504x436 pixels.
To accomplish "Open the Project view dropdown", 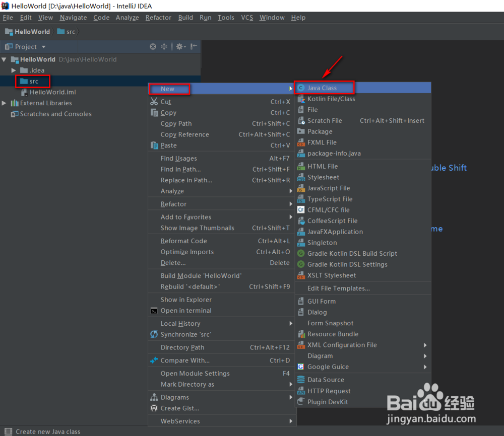I will pos(43,47).
